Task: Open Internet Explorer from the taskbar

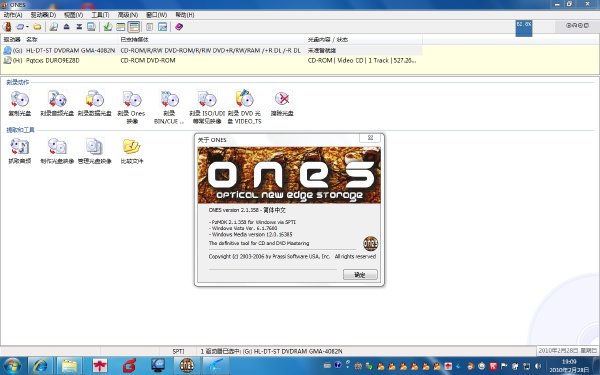Action: [40, 366]
